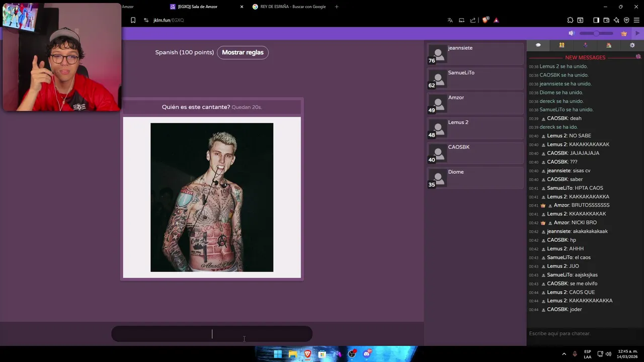Select player Amzor in scoreboard
The width and height of the screenshot is (644, 362).
pyautogui.click(x=475, y=104)
